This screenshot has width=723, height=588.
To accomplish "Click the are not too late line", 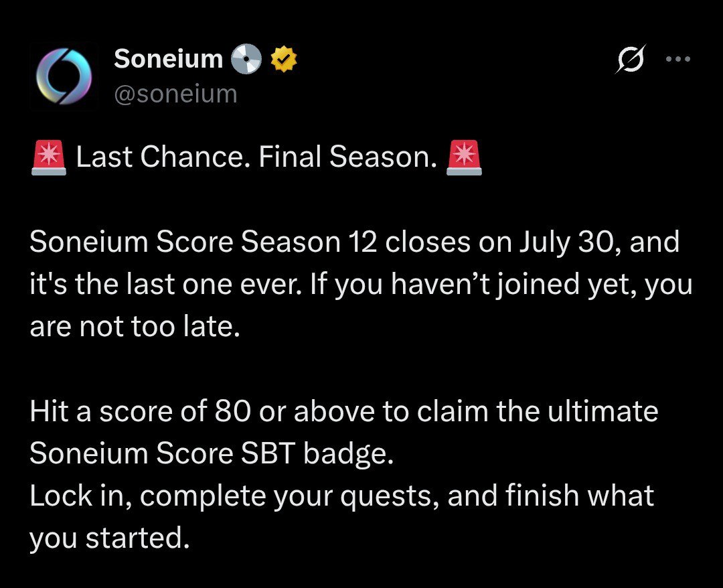I will [x=135, y=327].
